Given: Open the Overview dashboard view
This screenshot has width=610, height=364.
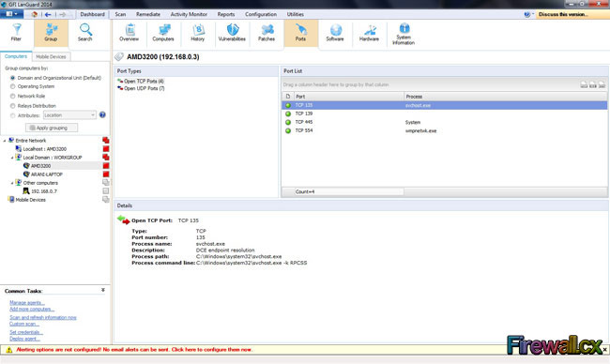Looking at the screenshot, I should point(130,33).
